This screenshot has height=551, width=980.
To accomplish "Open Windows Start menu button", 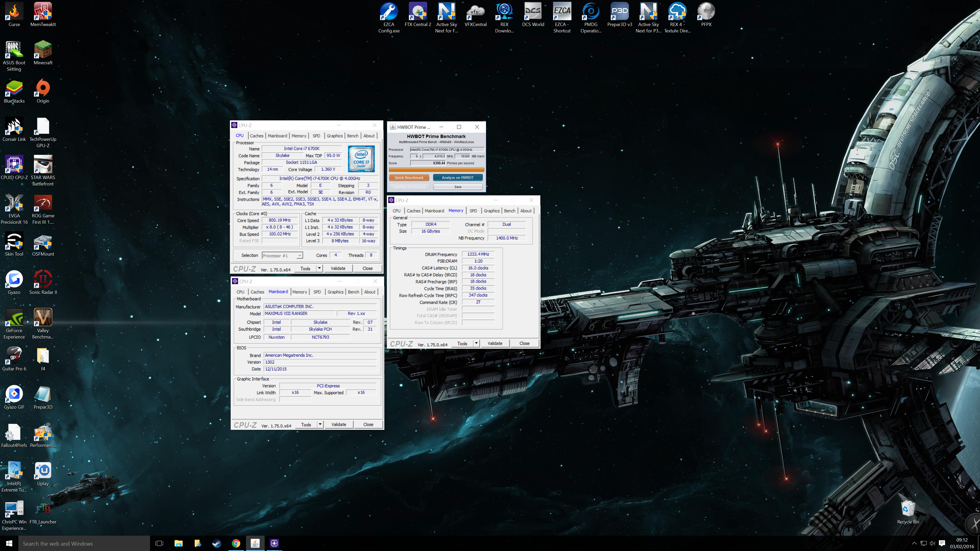I will pyautogui.click(x=9, y=543).
